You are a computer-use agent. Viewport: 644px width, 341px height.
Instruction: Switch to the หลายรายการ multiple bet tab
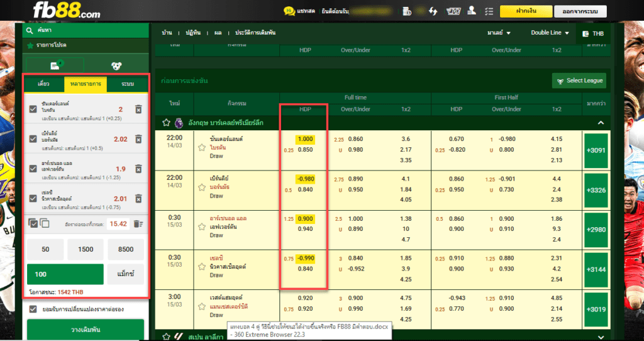[x=86, y=84]
